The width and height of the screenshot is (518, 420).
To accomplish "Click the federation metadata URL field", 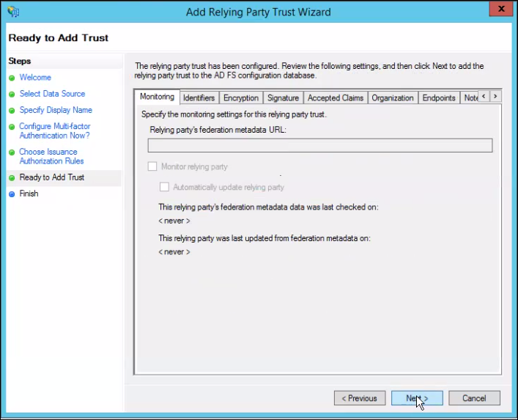I will [320, 145].
